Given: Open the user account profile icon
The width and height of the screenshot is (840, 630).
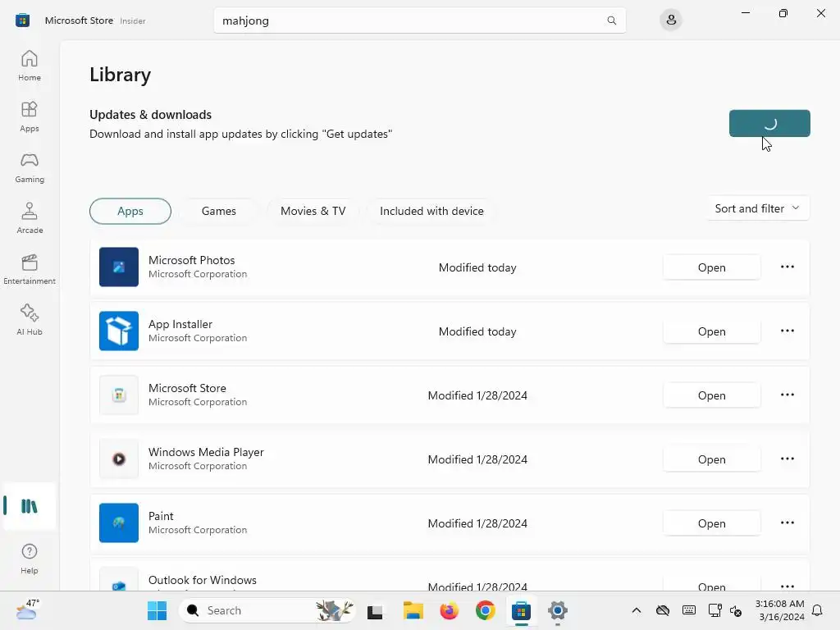Looking at the screenshot, I should 671,21.
